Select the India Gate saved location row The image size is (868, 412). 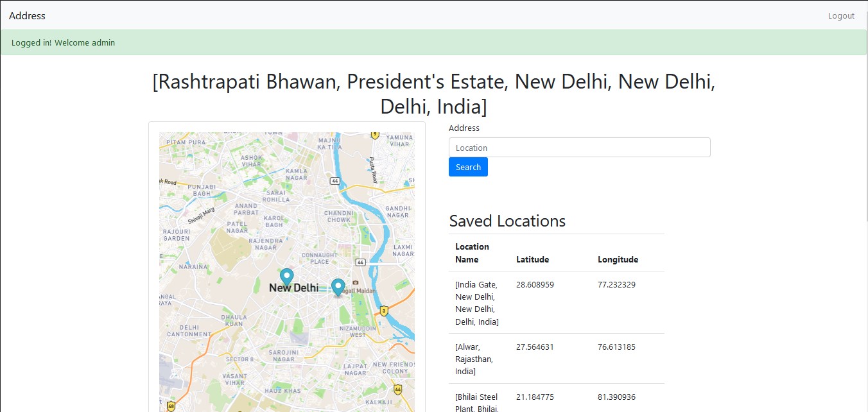[476, 303]
